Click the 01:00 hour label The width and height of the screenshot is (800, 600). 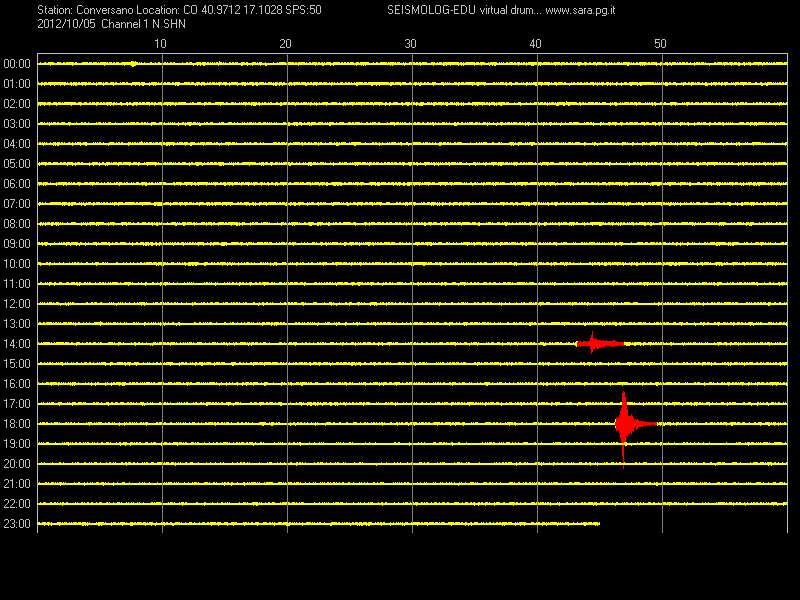point(17,84)
